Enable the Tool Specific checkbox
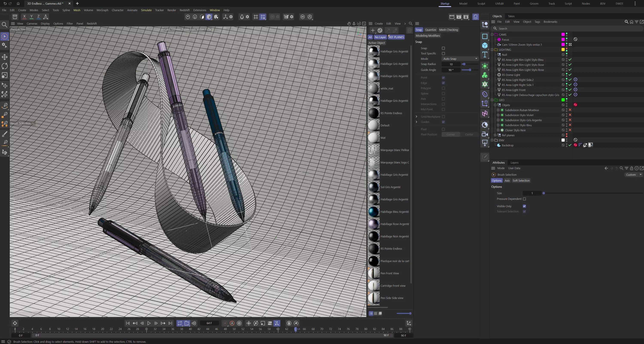This screenshot has width=644, height=344. [x=443, y=53]
